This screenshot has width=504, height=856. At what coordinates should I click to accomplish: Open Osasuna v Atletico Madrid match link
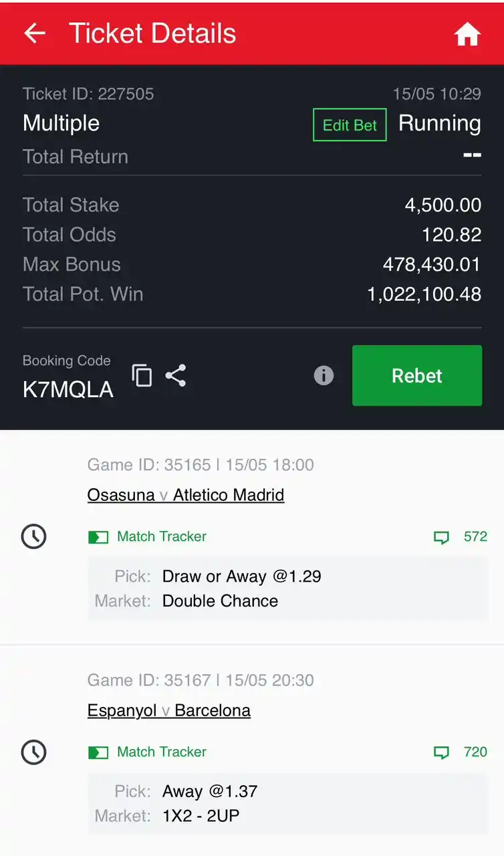186,495
